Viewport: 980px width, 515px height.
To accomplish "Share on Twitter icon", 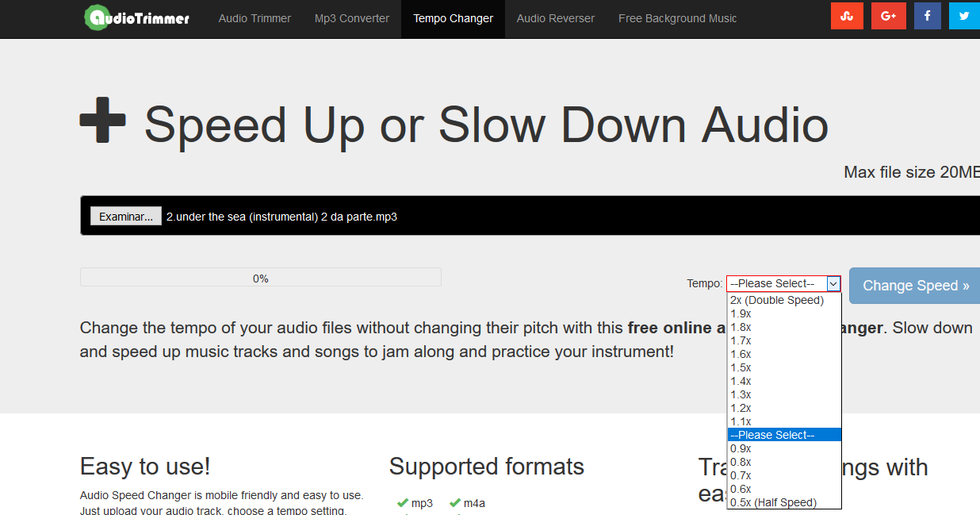I will (964, 17).
